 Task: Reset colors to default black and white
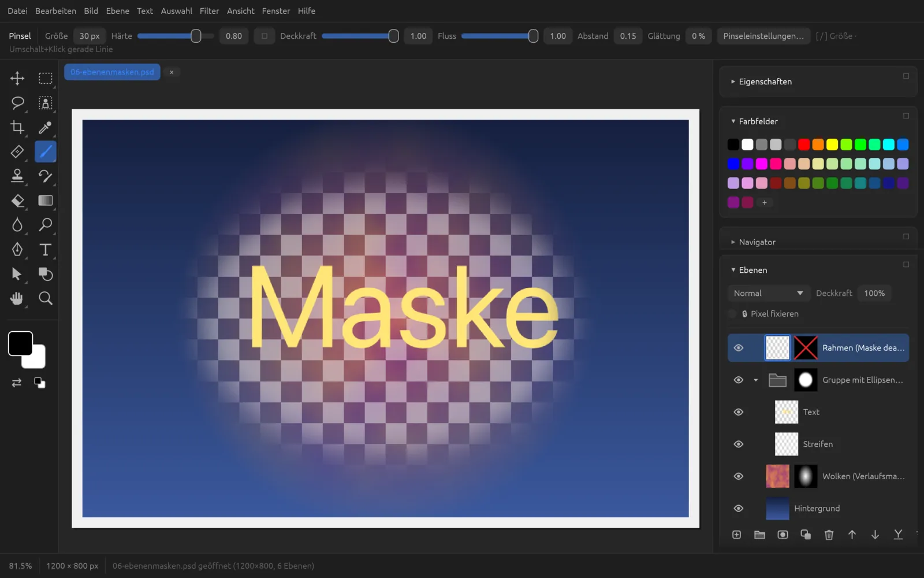(39, 383)
